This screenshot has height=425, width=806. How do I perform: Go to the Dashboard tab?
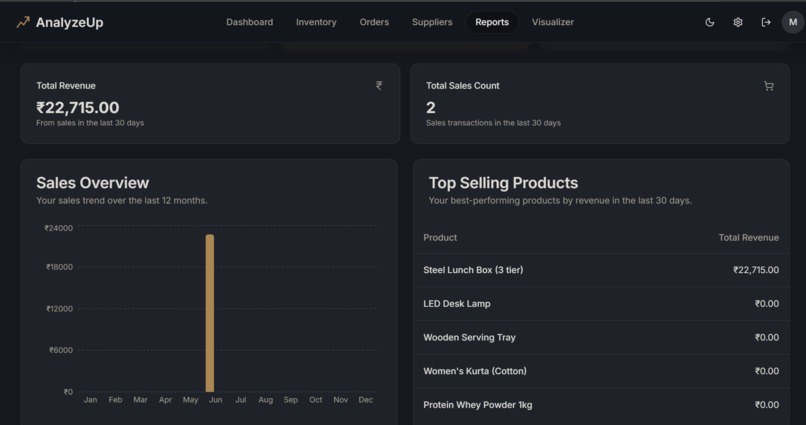[249, 22]
